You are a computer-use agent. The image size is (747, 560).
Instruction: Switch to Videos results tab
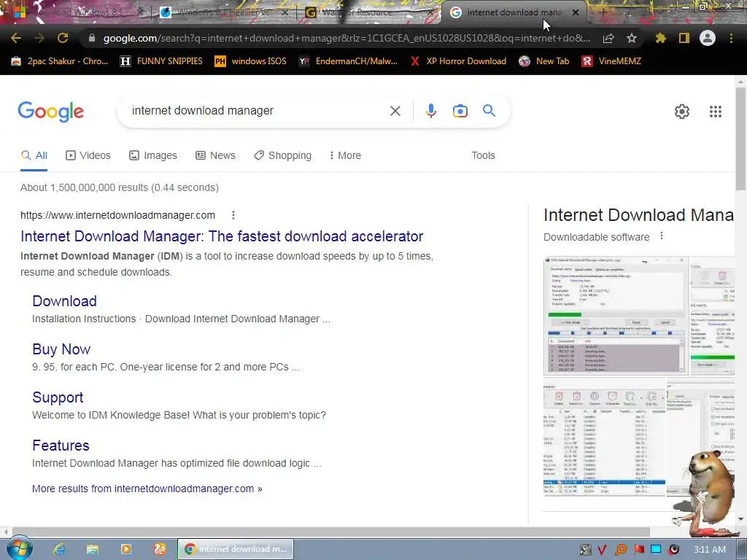88,156
